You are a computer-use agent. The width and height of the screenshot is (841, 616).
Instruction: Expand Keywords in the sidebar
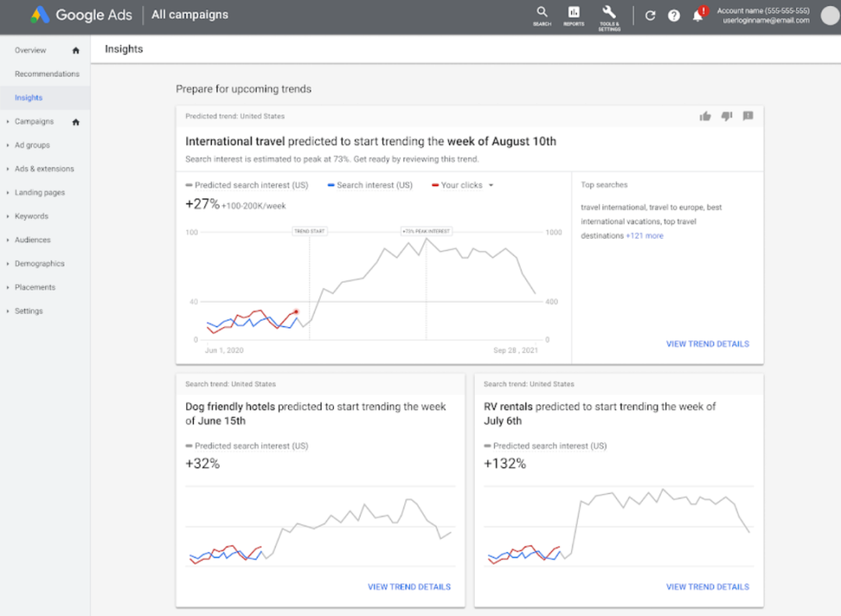8,216
